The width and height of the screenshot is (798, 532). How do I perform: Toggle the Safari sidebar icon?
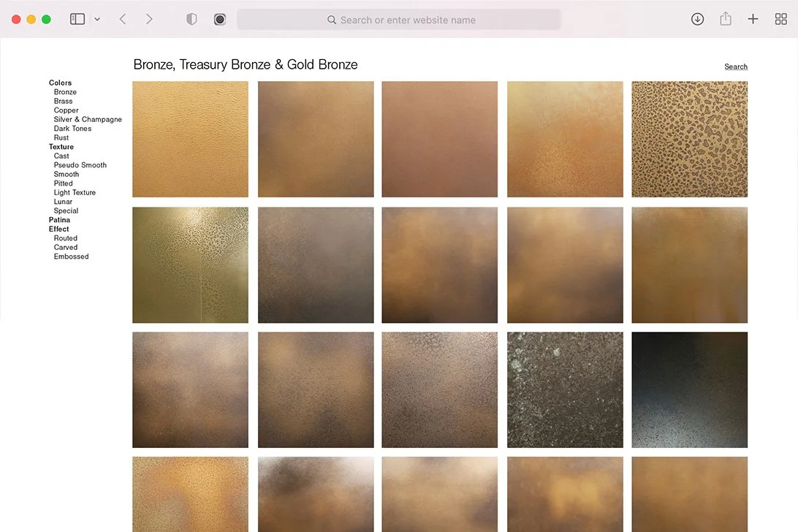click(x=77, y=19)
